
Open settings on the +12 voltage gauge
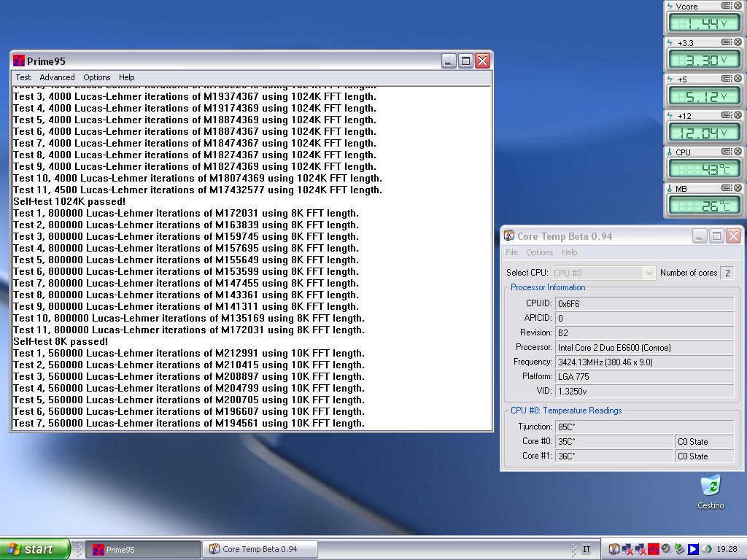pos(727,115)
